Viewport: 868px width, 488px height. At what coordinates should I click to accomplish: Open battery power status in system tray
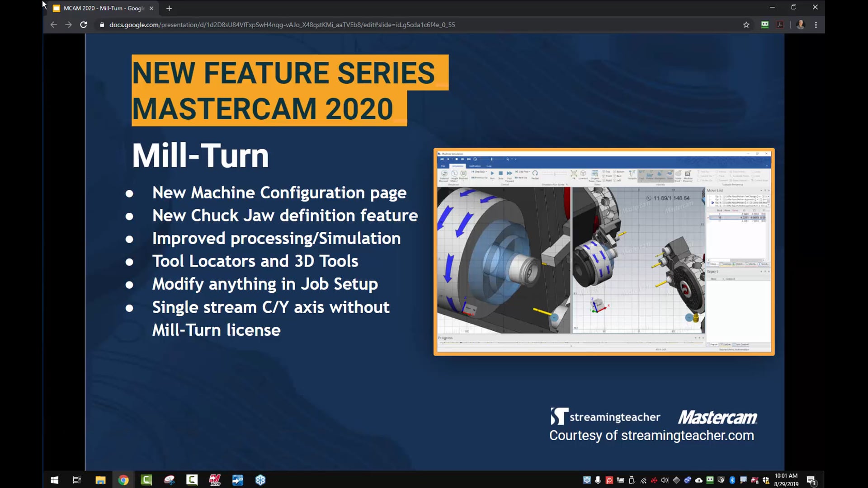click(x=620, y=480)
